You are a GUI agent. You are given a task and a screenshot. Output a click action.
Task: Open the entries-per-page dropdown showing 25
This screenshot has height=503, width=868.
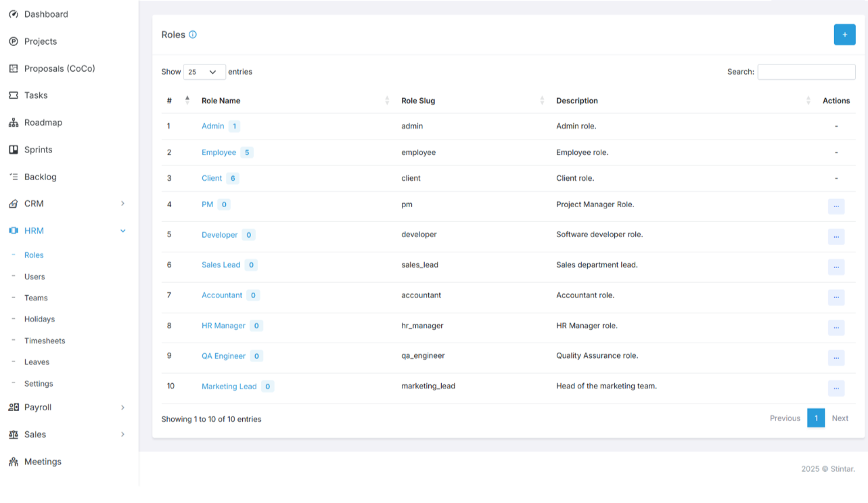click(204, 72)
